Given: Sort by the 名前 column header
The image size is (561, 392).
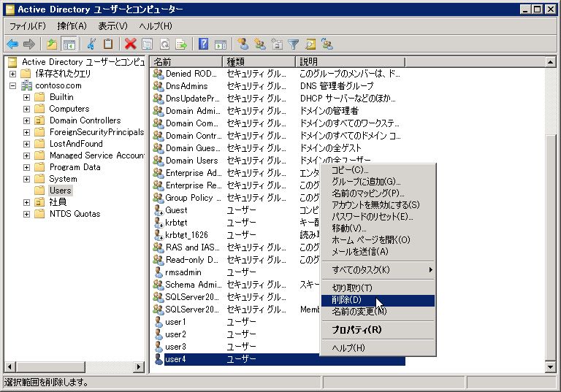Looking at the screenshot, I should pyautogui.click(x=186, y=62).
